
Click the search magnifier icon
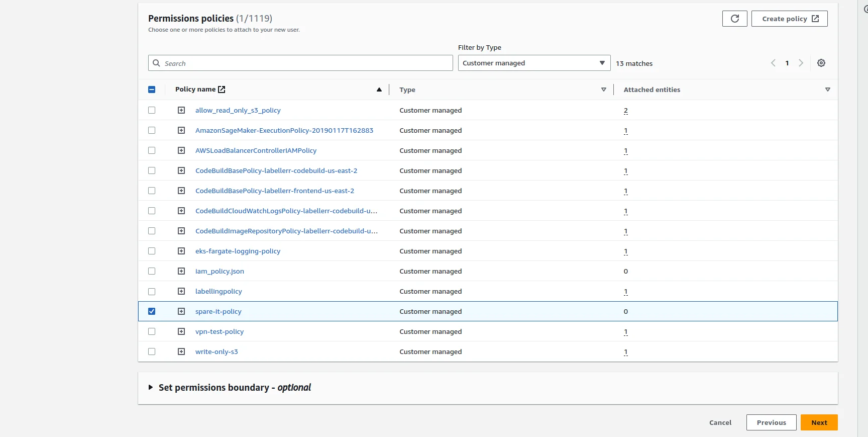pos(156,63)
